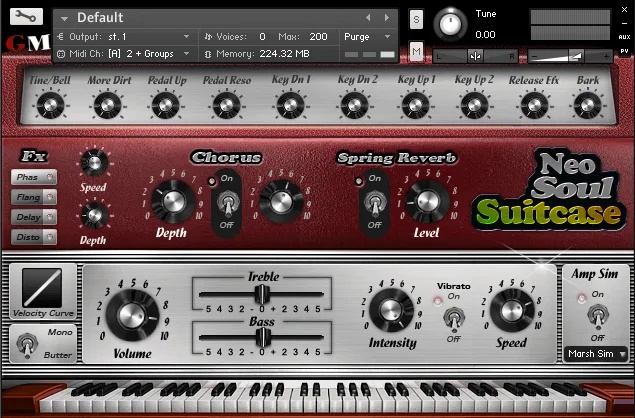
Task: Click the Tune value 0.00
Action: pyautogui.click(x=485, y=34)
